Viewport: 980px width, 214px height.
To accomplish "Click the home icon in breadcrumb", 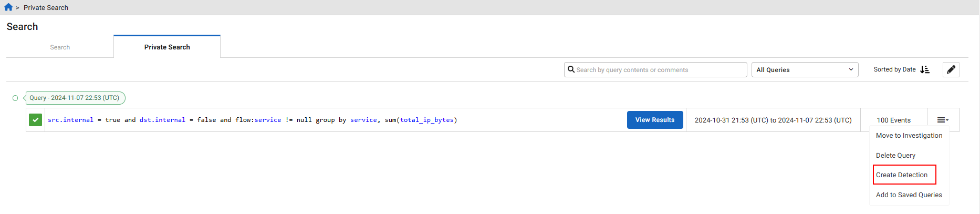I will coord(8,7).
